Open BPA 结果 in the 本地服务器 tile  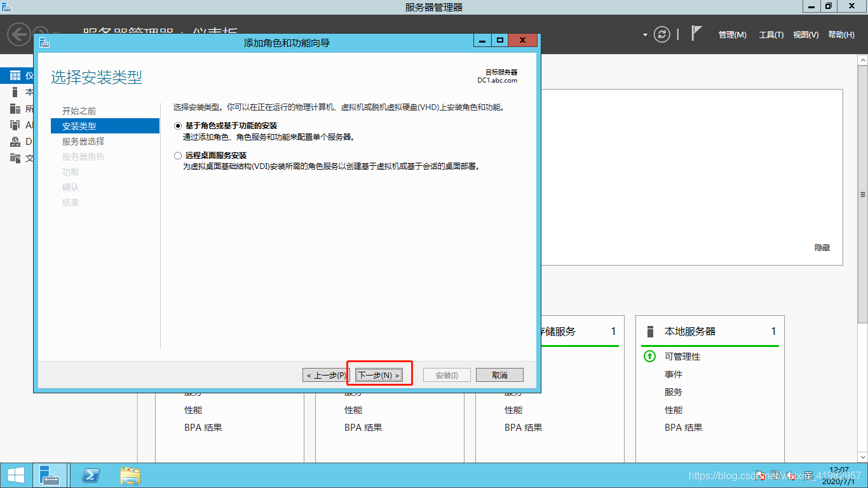684,428
